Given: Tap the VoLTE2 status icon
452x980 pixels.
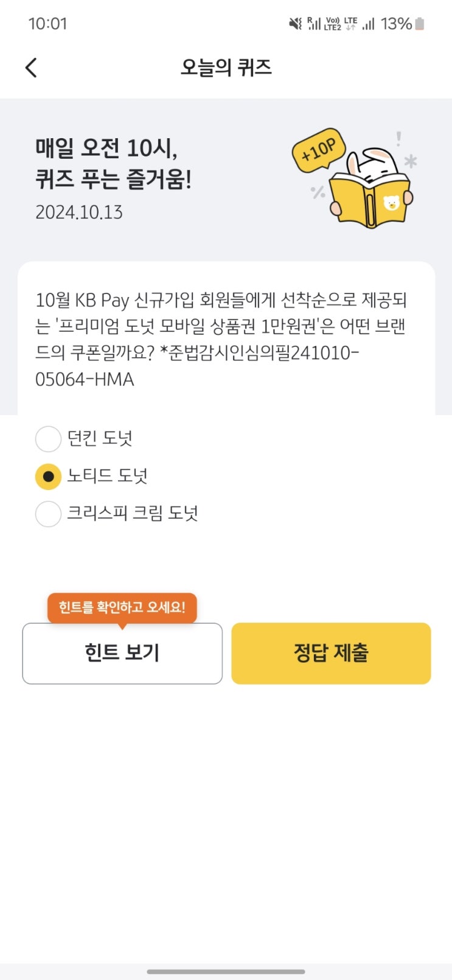Looking at the screenshot, I should tap(333, 24).
